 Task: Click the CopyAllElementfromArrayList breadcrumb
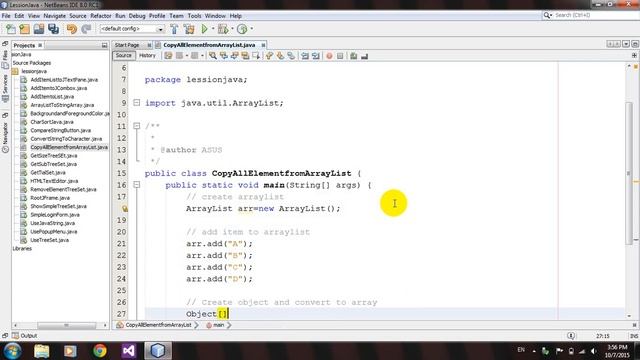[x=158, y=325]
